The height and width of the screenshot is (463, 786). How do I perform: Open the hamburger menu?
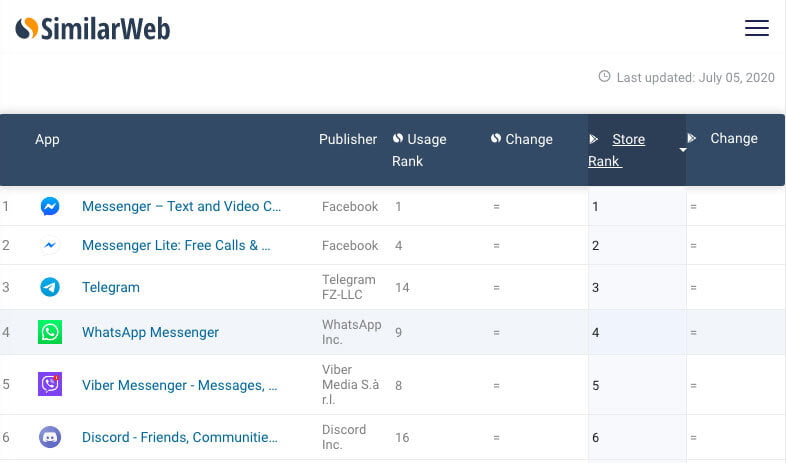point(756,28)
